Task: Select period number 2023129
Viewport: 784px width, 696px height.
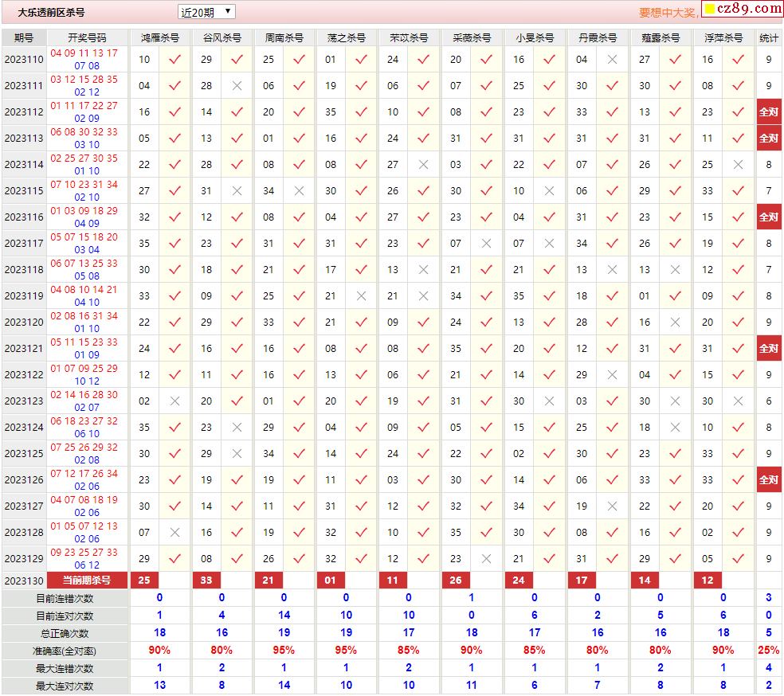Action: click(24, 558)
